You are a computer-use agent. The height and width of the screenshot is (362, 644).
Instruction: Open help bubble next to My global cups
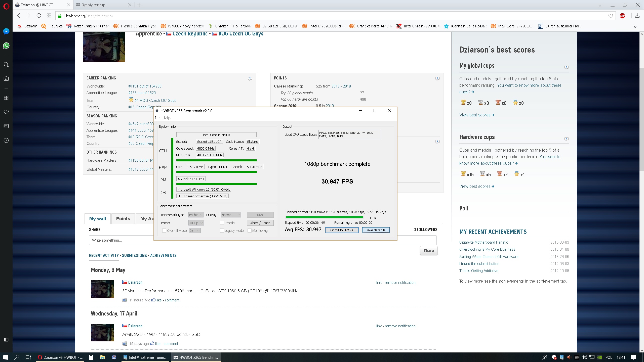coord(566,67)
